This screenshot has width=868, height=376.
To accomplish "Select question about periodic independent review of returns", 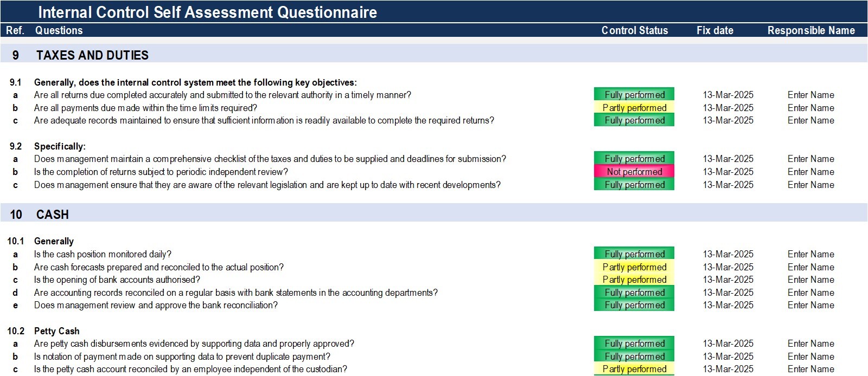I will tap(161, 172).
